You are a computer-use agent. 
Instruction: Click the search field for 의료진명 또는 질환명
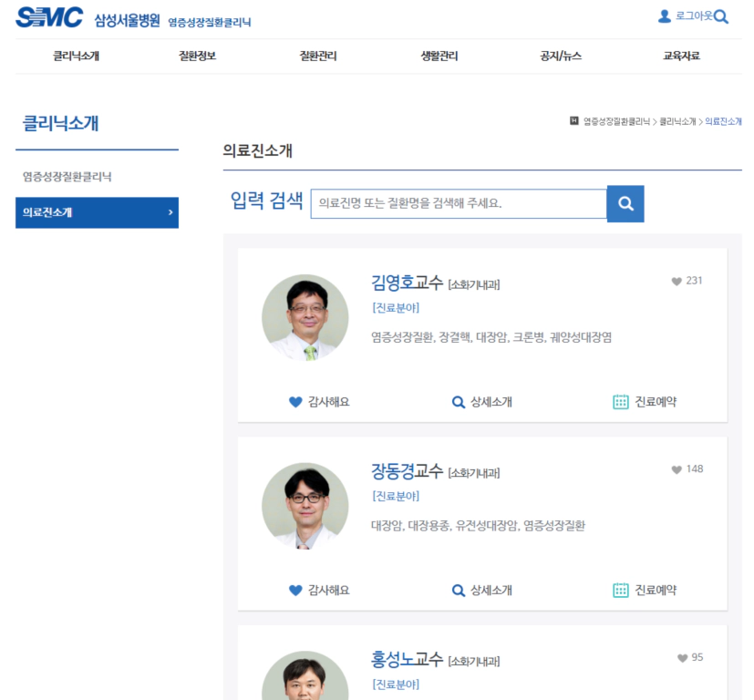click(459, 204)
